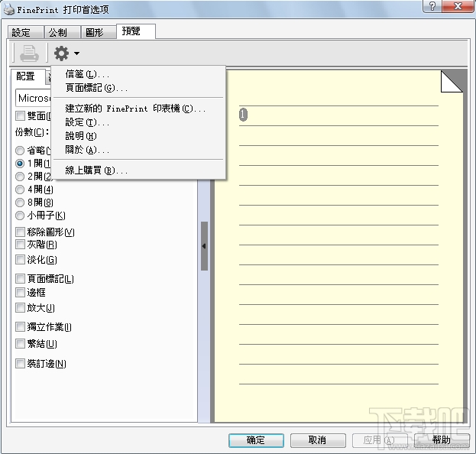
Task: Choose 設定(T)... from the gear menu
Action: (x=140, y=122)
